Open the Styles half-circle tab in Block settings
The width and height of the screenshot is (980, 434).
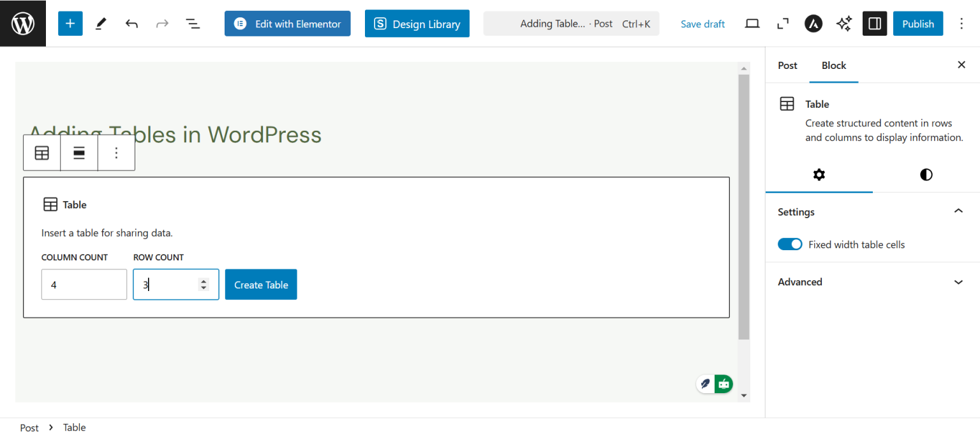click(926, 174)
